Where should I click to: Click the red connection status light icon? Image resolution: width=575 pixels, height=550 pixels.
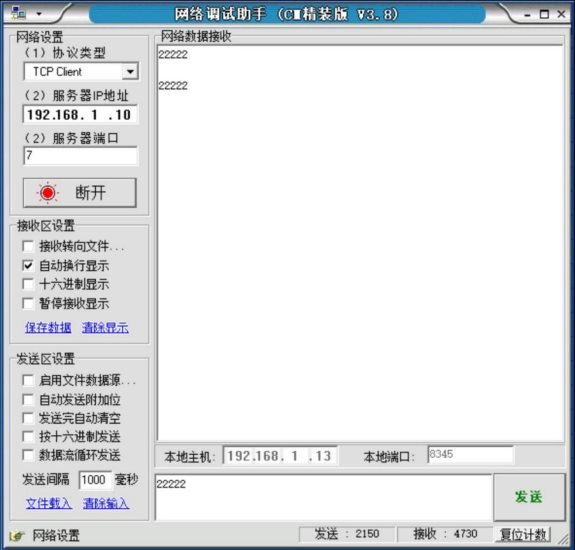coord(48,192)
